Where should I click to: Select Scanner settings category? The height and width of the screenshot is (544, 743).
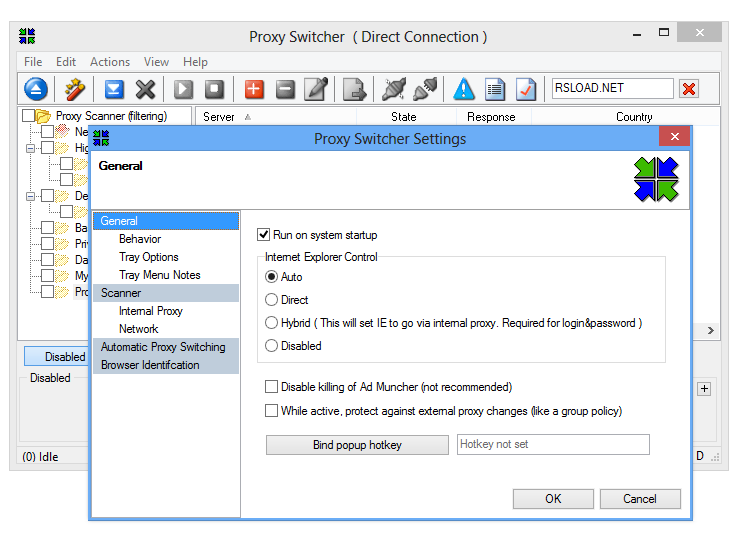click(166, 293)
